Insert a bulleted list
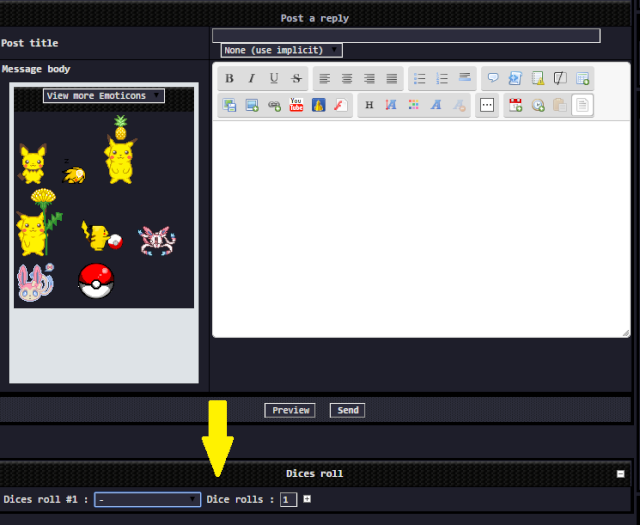The width and height of the screenshot is (640, 525). (420, 78)
